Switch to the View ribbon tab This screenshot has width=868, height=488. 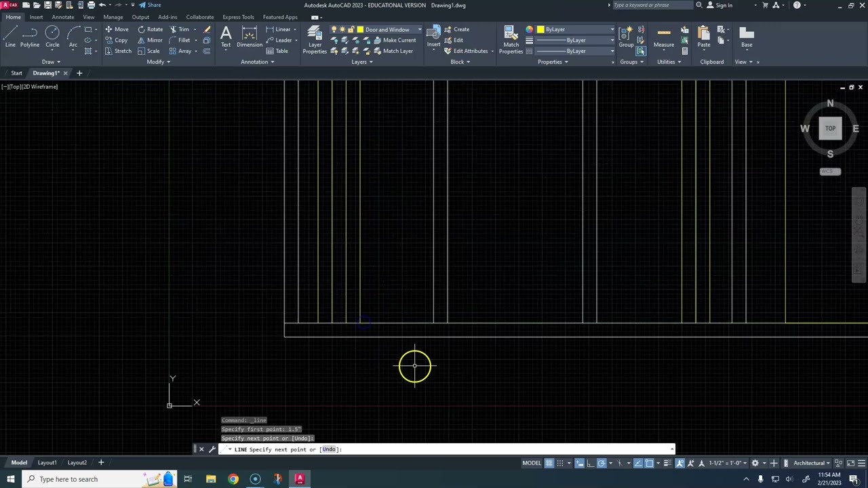point(89,17)
